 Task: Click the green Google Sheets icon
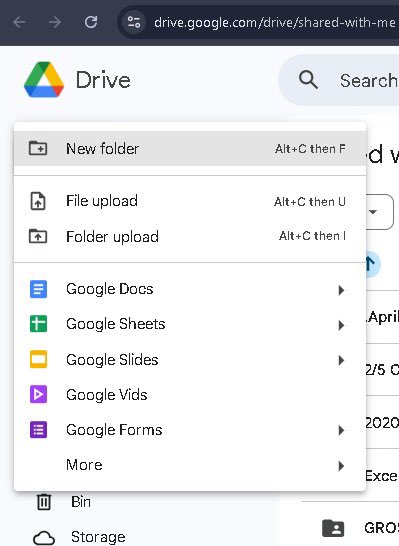point(38,324)
